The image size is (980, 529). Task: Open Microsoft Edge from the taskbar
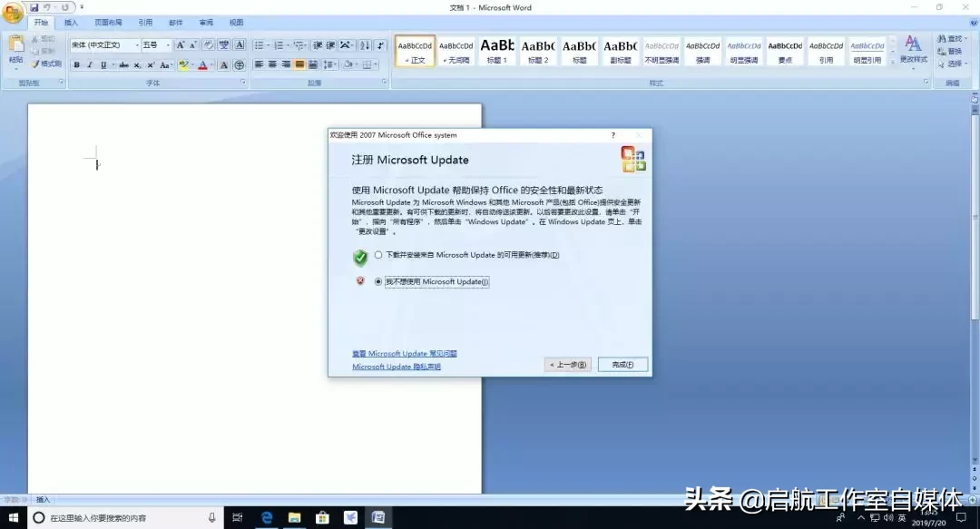tap(267, 518)
